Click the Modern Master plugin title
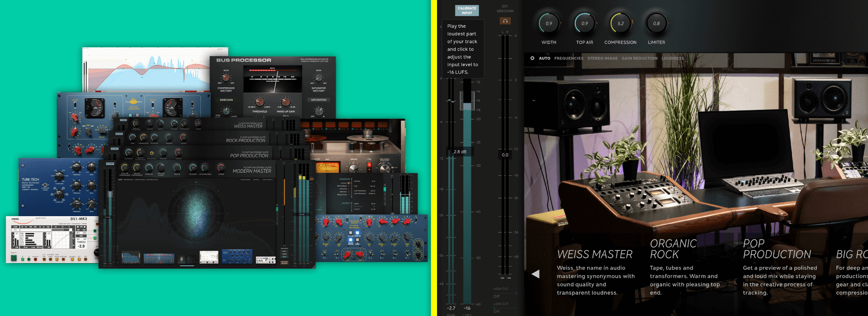Image resolution: width=868 pixels, height=316 pixels. click(252, 171)
